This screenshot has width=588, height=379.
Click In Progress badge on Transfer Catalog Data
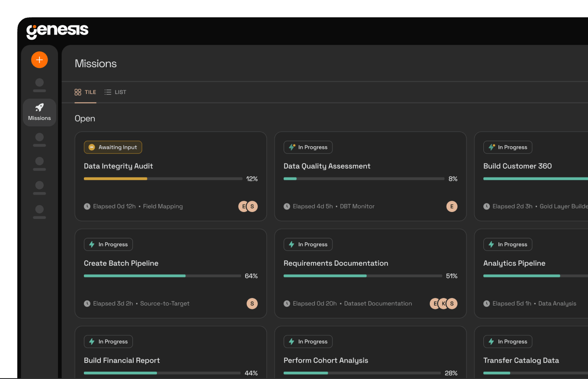point(508,342)
